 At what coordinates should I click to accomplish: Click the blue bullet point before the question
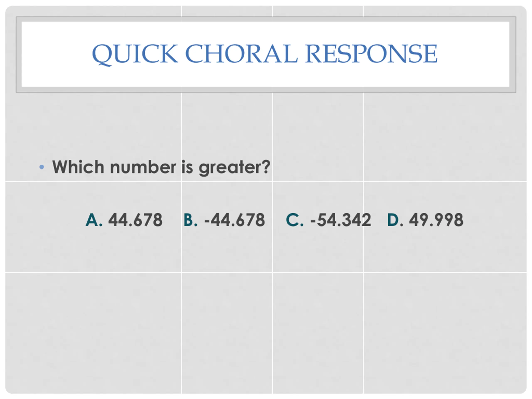point(42,167)
